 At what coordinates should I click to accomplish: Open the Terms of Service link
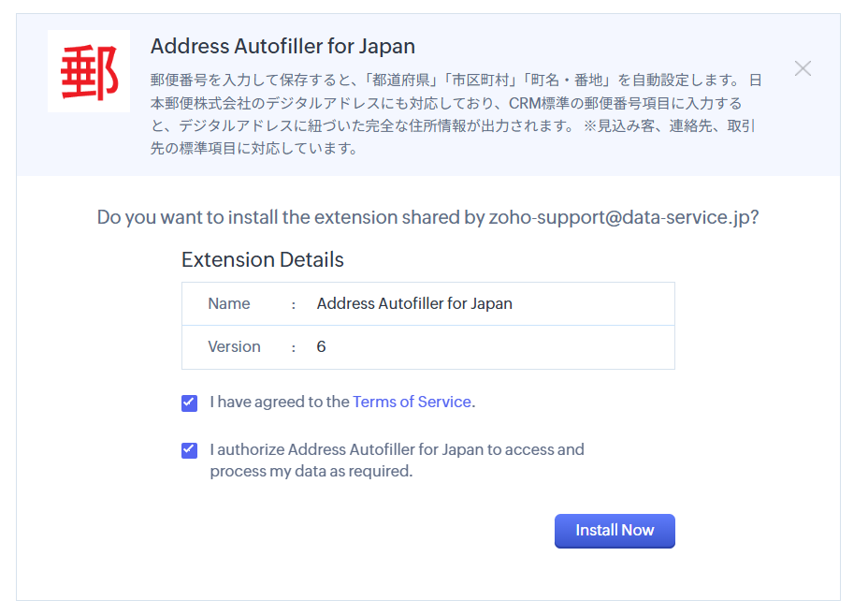(412, 402)
